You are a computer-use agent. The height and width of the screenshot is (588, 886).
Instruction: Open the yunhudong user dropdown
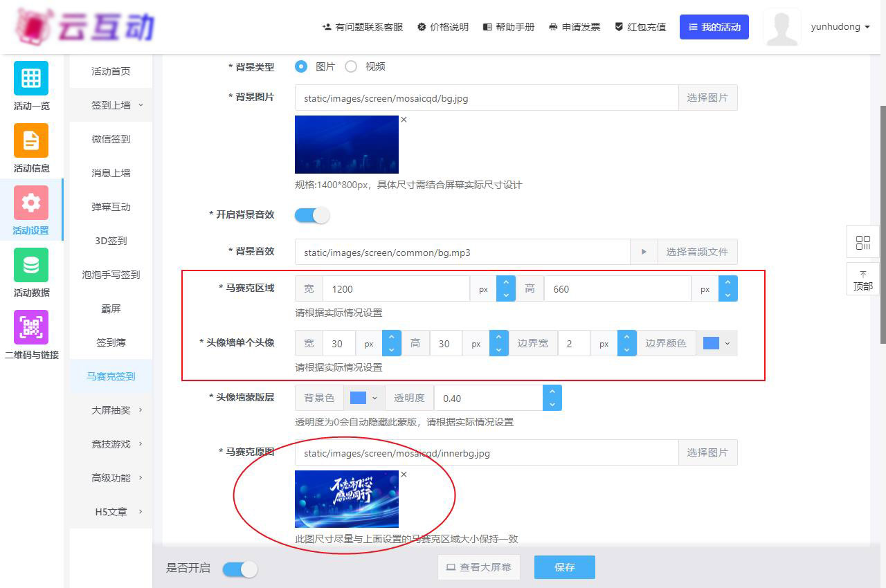(x=840, y=27)
